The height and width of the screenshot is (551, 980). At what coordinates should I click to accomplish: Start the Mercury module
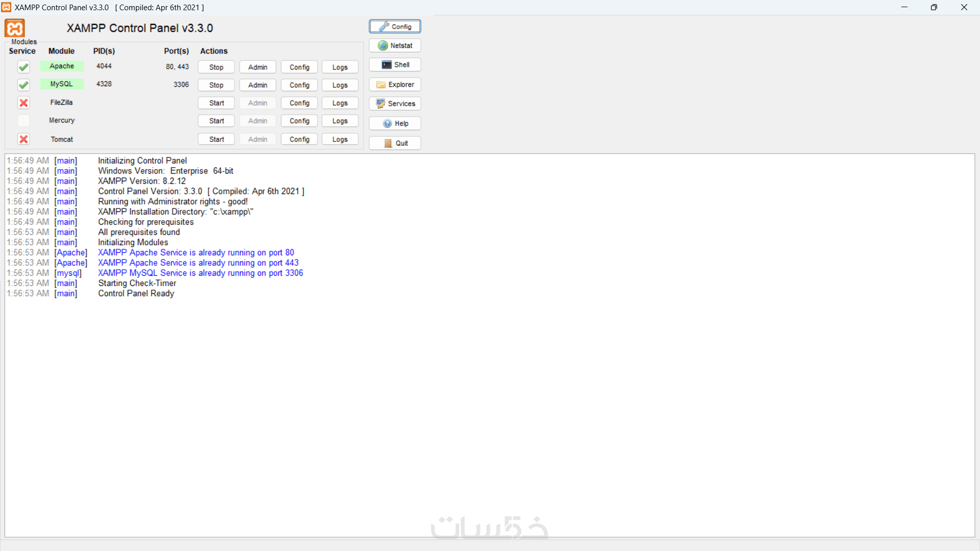point(217,121)
